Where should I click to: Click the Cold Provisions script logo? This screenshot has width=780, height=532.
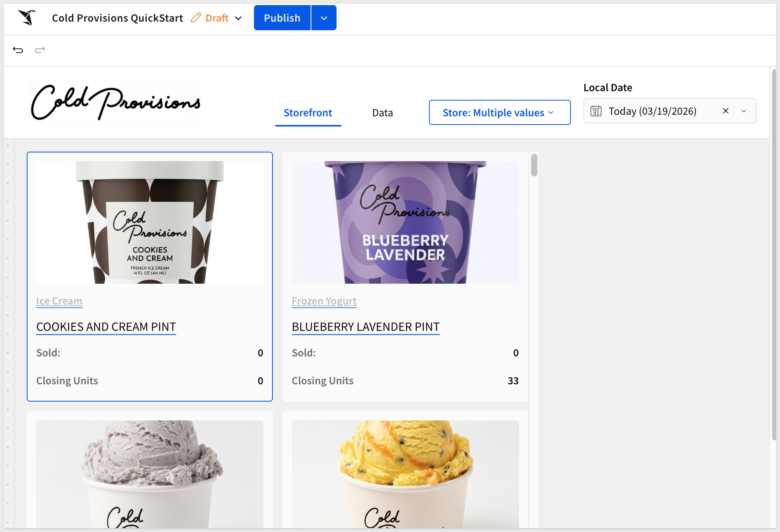coord(116,103)
